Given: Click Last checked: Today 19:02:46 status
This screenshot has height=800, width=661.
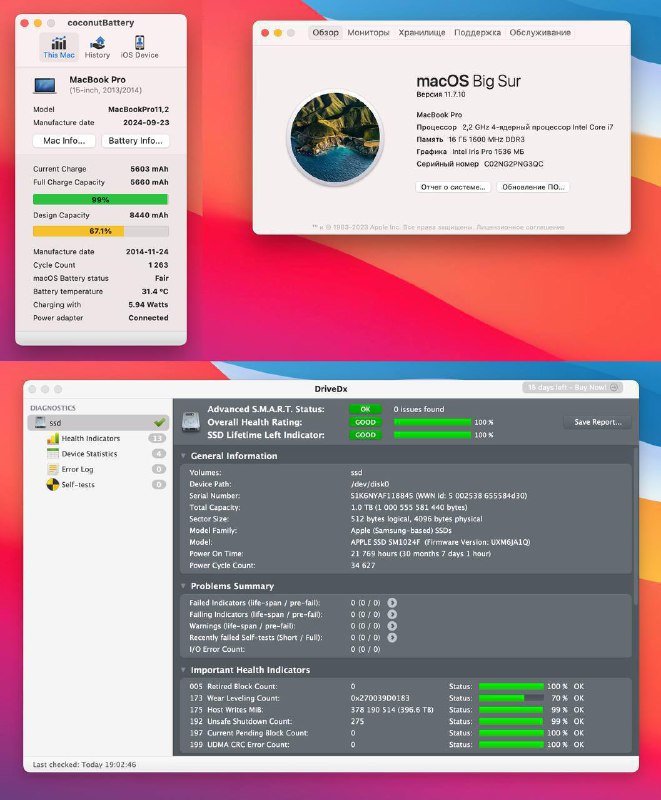Looking at the screenshot, I should (84, 764).
